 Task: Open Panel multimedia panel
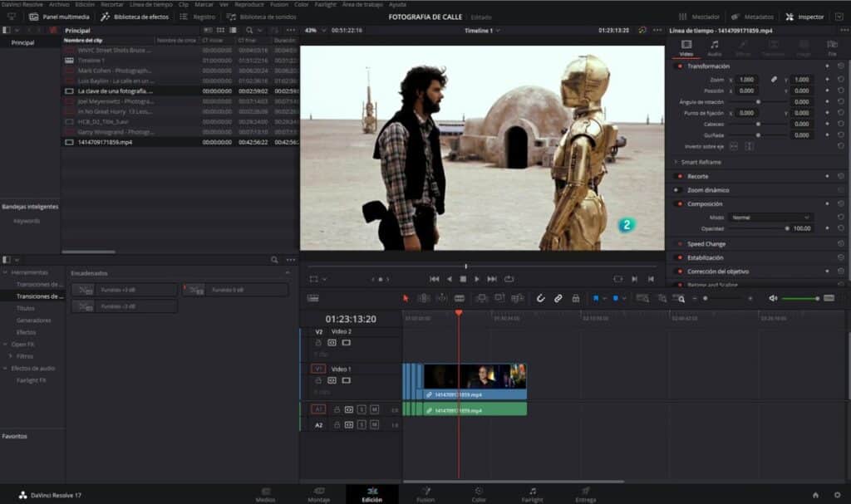(x=60, y=17)
